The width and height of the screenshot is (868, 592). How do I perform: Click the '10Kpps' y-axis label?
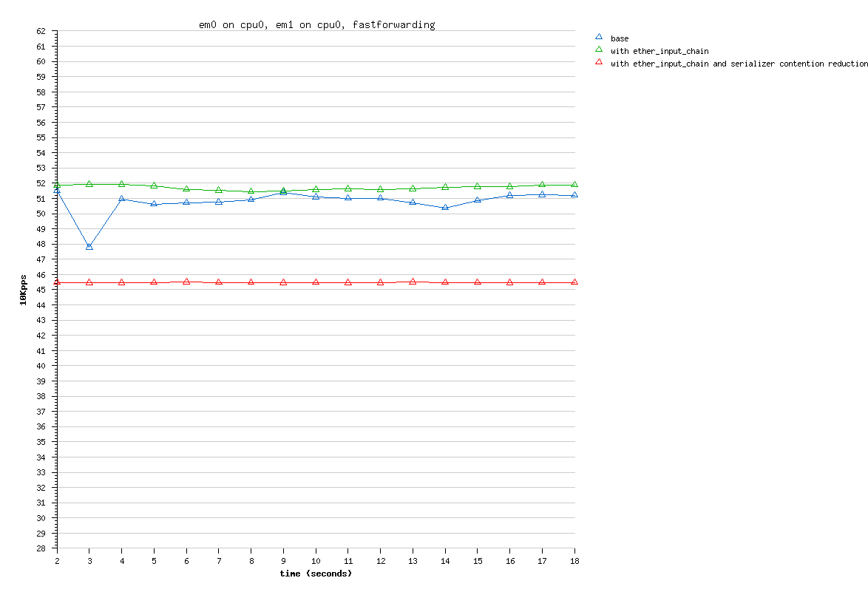click(x=24, y=290)
